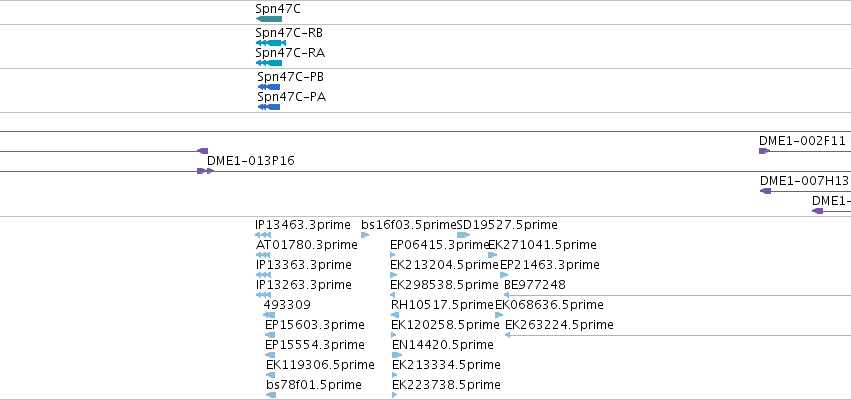Click the EP06415.3prime label
This screenshot has width=851, height=400.
pos(440,245)
